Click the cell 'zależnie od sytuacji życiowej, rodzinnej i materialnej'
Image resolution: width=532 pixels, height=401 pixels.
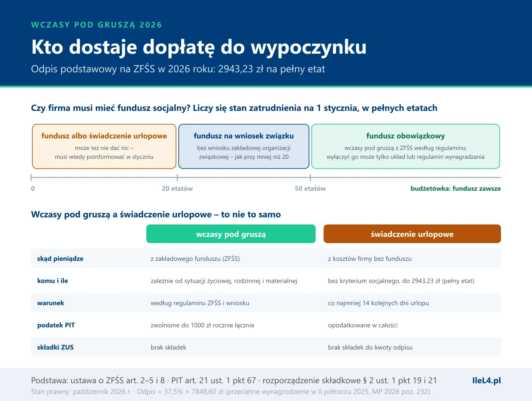tap(224, 281)
